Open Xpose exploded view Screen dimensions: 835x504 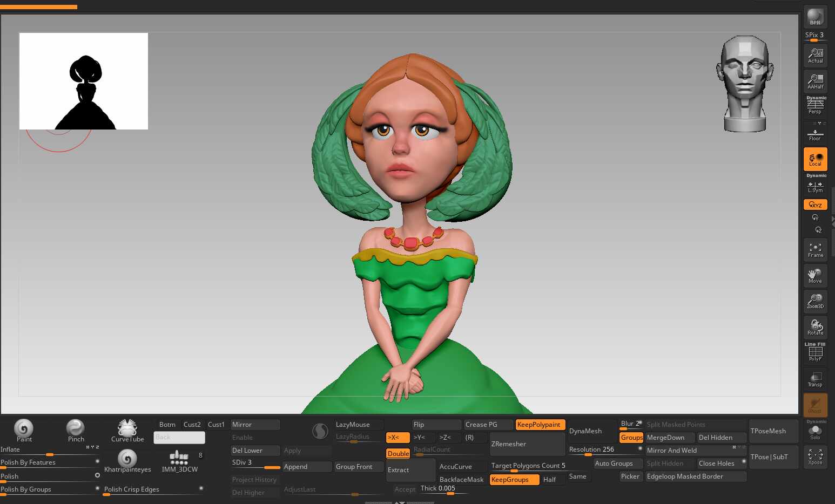[x=815, y=457]
